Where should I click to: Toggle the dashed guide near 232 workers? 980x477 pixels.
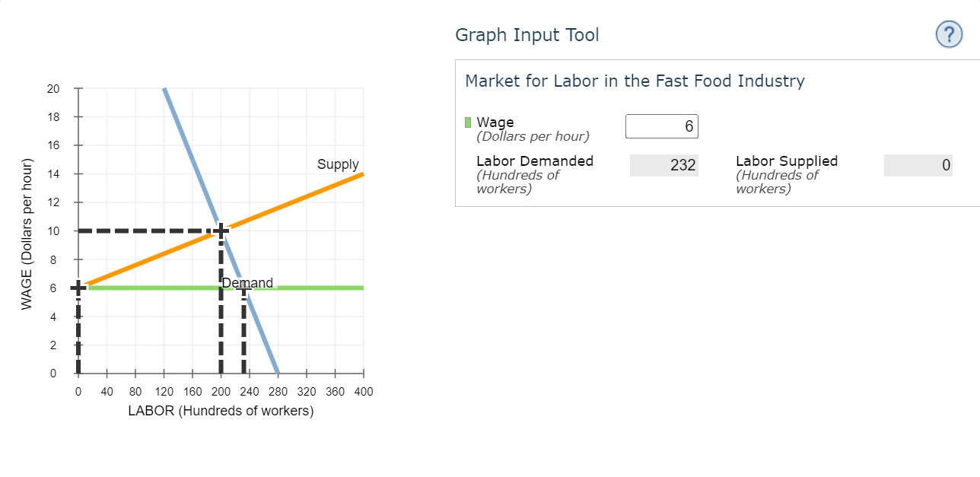tap(243, 335)
